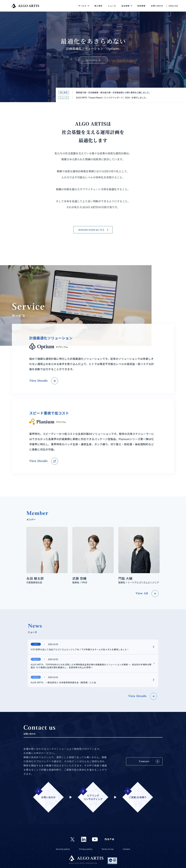Open 導入事例 in the top navigation
Image resolution: width=186 pixels, height=868 pixels.
click(x=98, y=6)
